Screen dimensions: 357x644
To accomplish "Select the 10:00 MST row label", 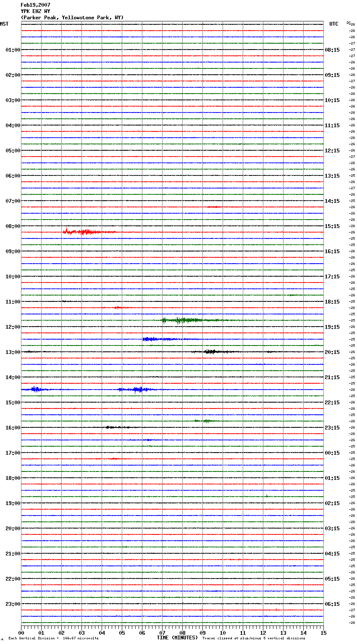I will 13,277.
